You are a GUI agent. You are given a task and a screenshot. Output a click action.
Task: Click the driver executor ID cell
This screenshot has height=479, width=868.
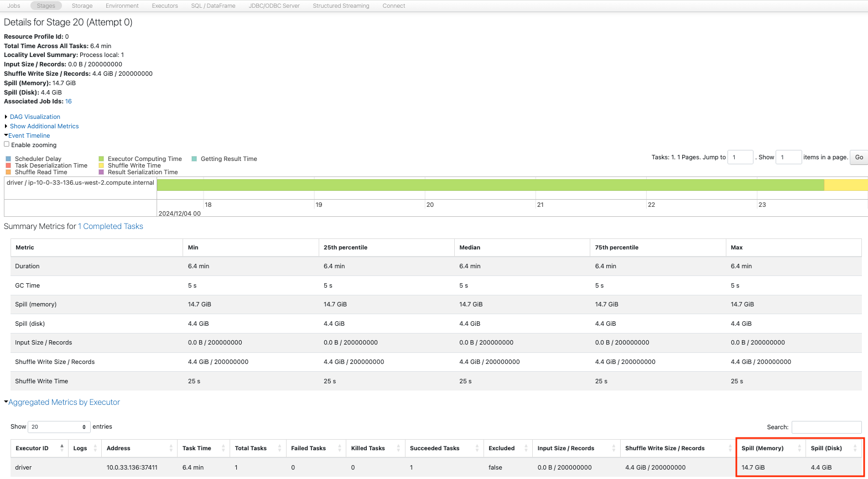(24, 467)
